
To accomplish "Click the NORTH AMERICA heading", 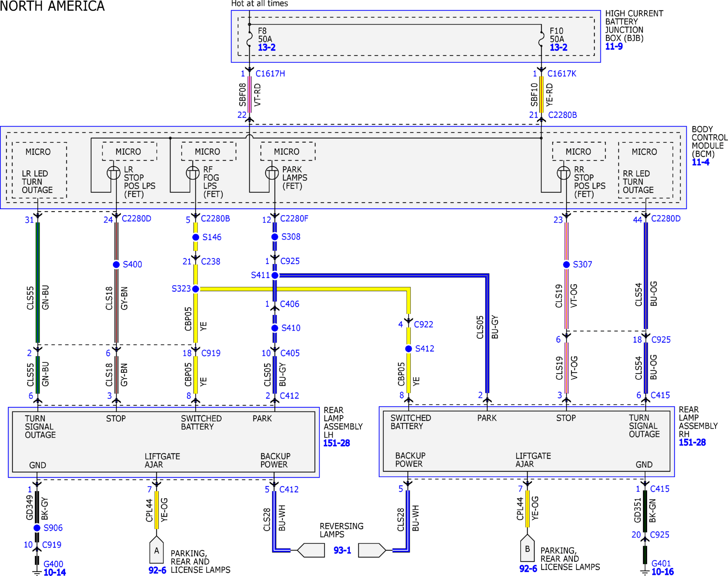I will tap(52, 6).
